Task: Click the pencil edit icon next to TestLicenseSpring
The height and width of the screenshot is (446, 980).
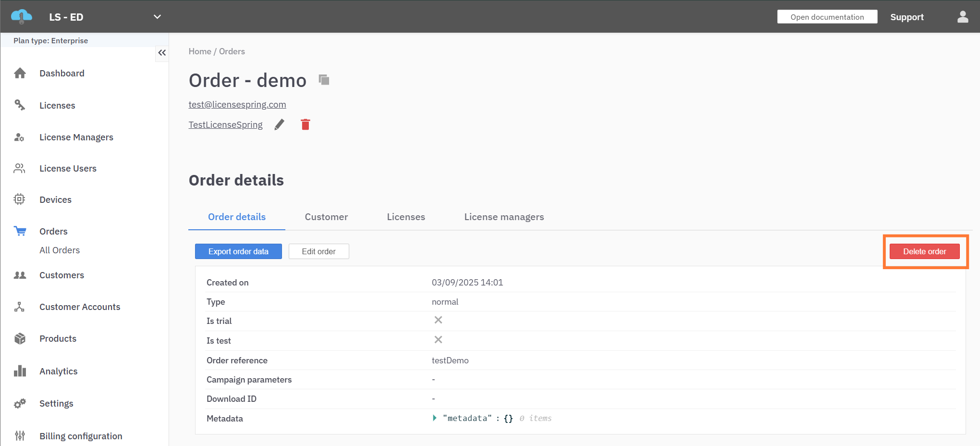Action: pyautogui.click(x=279, y=125)
